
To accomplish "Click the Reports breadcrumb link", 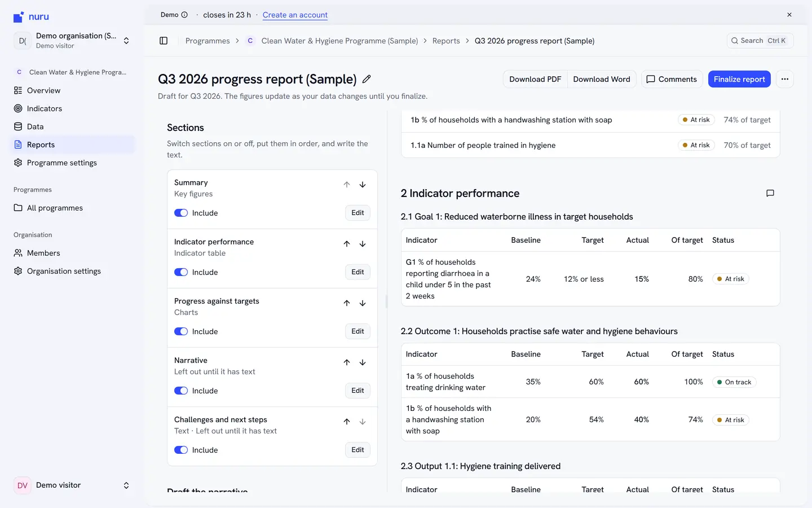I will pyautogui.click(x=446, y=41).
